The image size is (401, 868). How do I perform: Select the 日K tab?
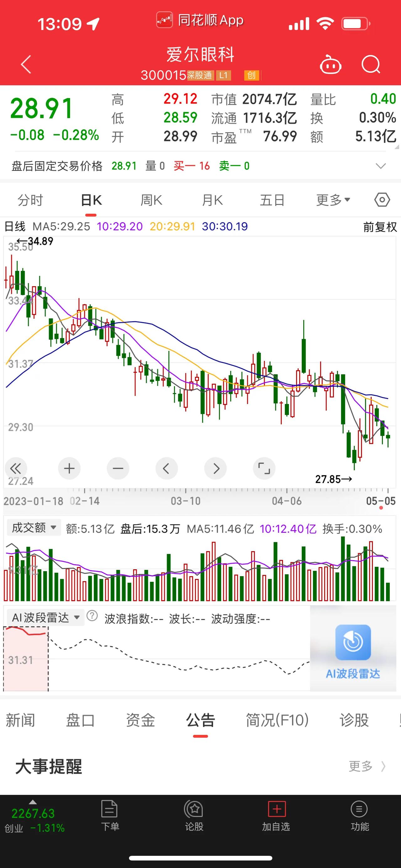[x=91, y=200]
